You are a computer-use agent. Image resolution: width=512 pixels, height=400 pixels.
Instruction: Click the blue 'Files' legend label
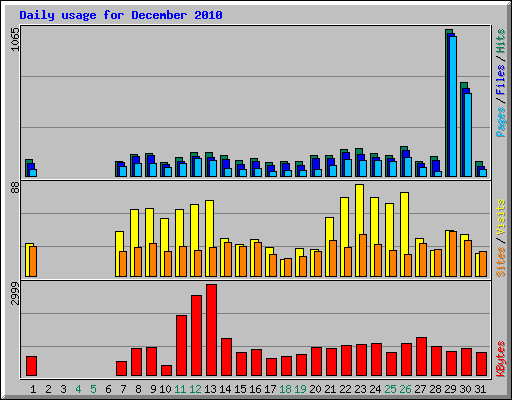[x=501, y=79]
